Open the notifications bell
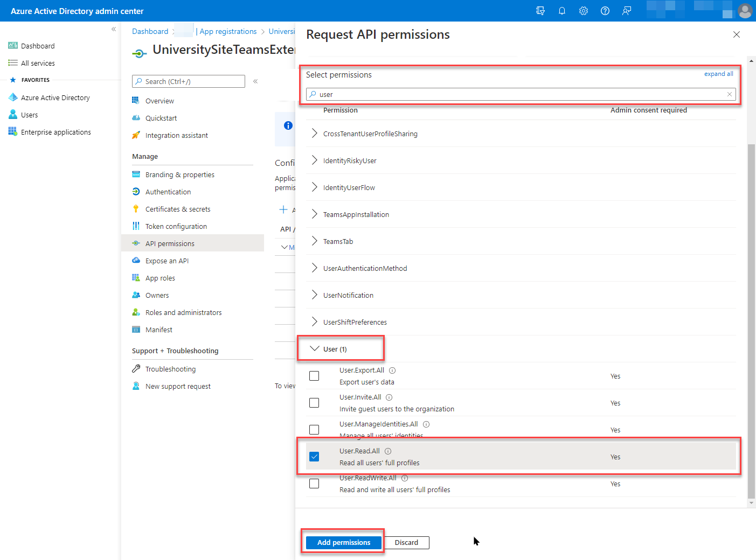Viewport: 756px width, 560px height. click(x=562, y=11)
